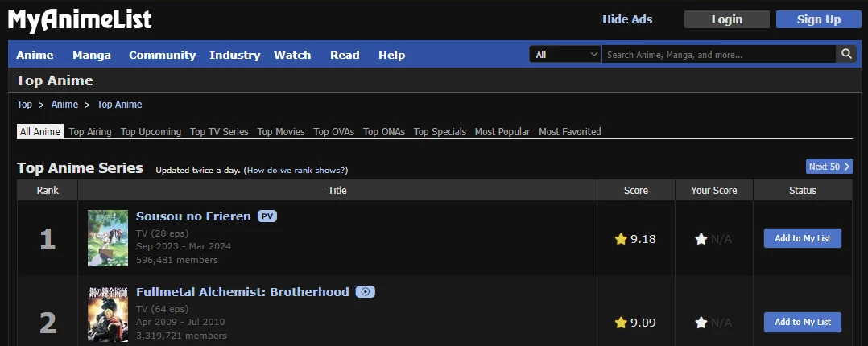Viewport: 868px width, 346px height.
Task: Click the white star in Fullmetal Alchemist row
Action: (701, 322)
